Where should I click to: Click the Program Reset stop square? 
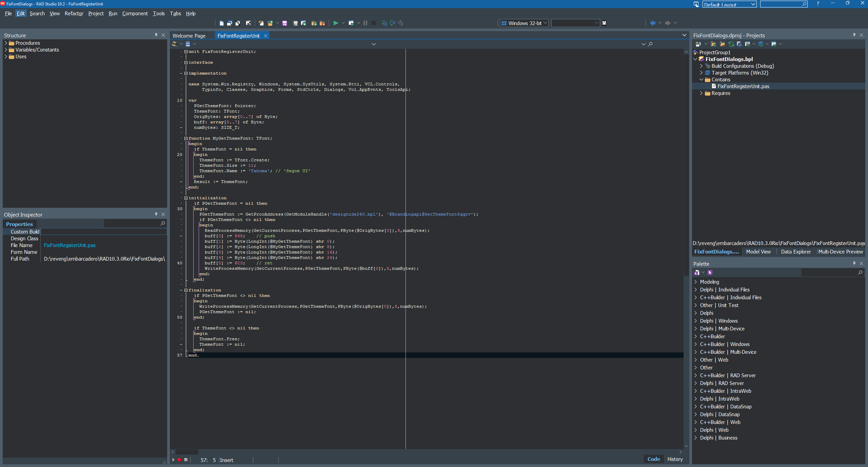[x=373, y=23]
